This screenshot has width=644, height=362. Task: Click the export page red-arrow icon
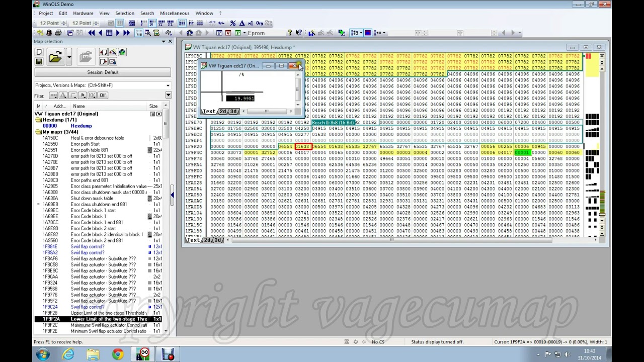coord(103,61)
